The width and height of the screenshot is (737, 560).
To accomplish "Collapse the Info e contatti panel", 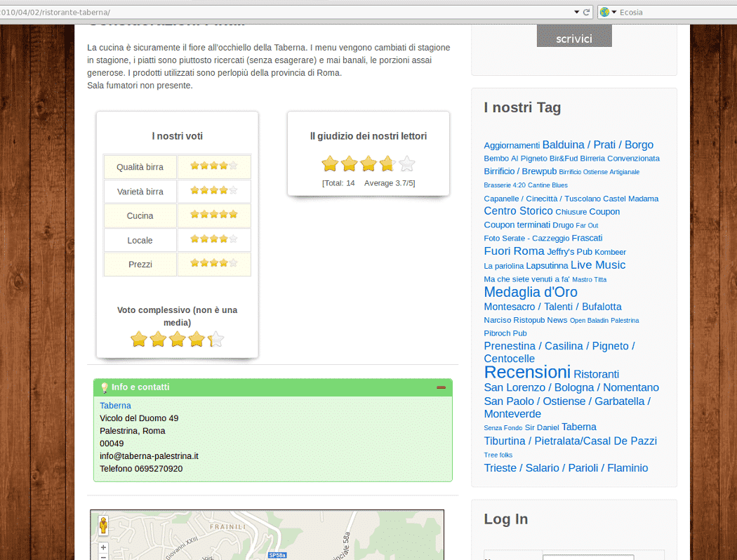I will [x=441, y=387].
